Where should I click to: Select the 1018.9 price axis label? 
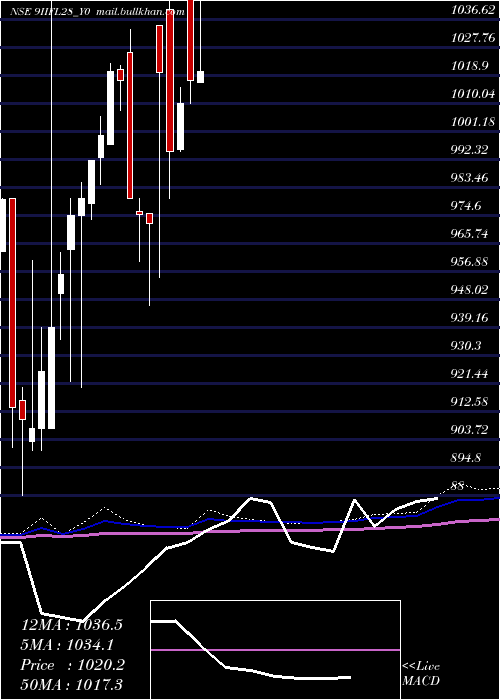point(469,66)
